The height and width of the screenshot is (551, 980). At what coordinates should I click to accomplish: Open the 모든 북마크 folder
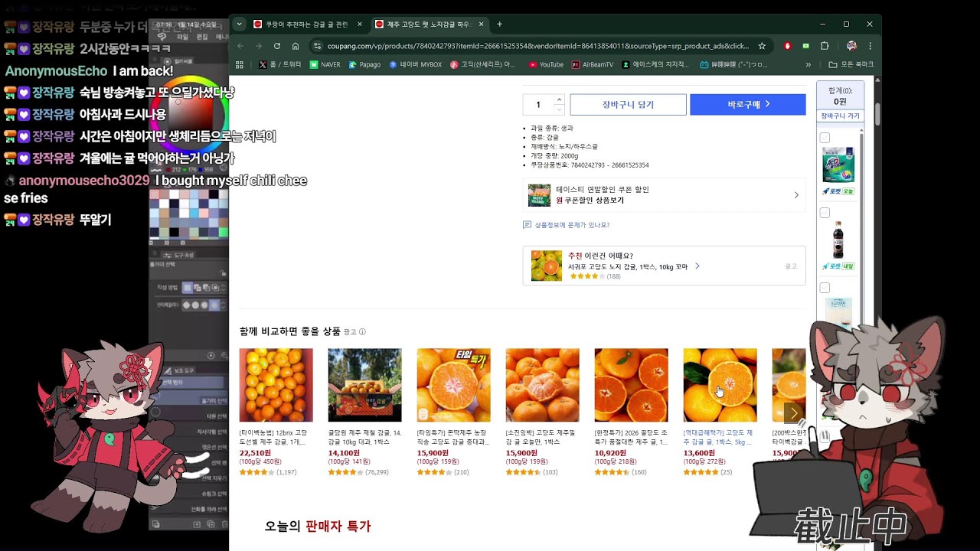click(851, 65)
